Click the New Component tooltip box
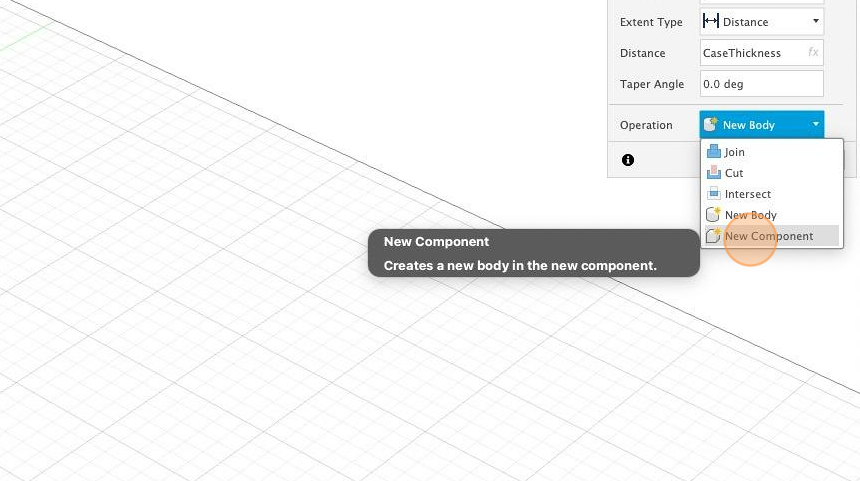This screenshot has height=481, width=860. (534, 253)
